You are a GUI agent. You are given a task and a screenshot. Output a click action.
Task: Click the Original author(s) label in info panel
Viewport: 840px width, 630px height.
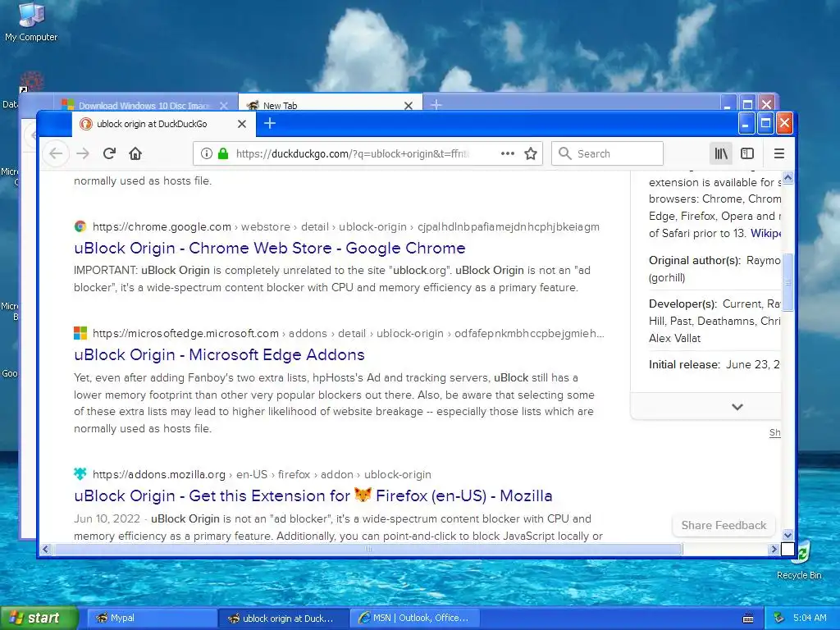tap(695, 260)
